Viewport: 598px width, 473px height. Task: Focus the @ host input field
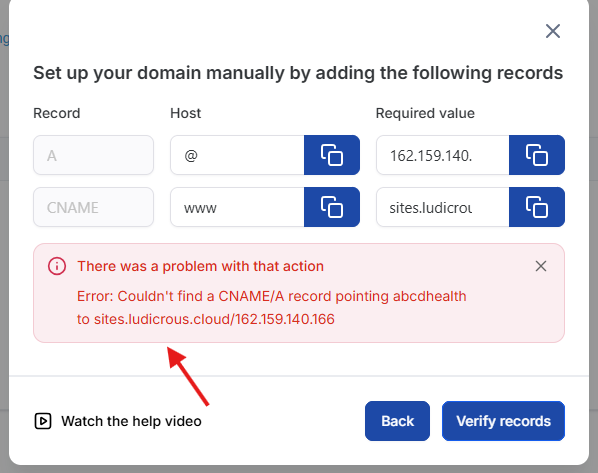237,155
